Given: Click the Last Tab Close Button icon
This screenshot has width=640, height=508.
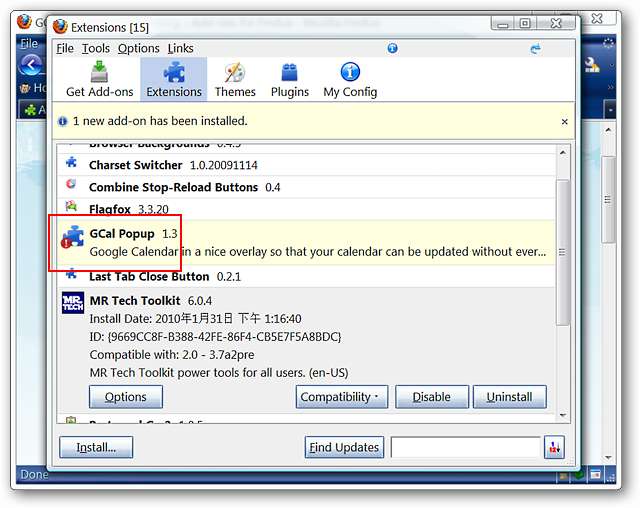Looking at the screenshot, I should (x=71, y=273).
